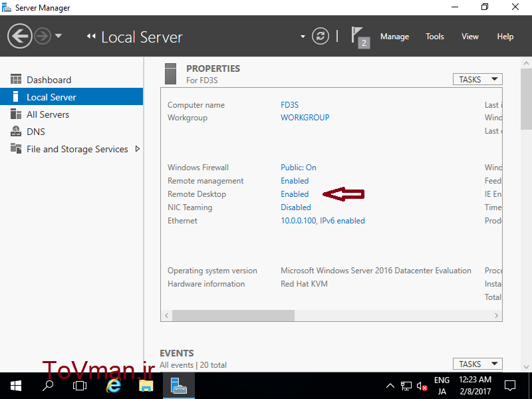
Task: Click the Operating system version value text
Action: click(376, 271)
